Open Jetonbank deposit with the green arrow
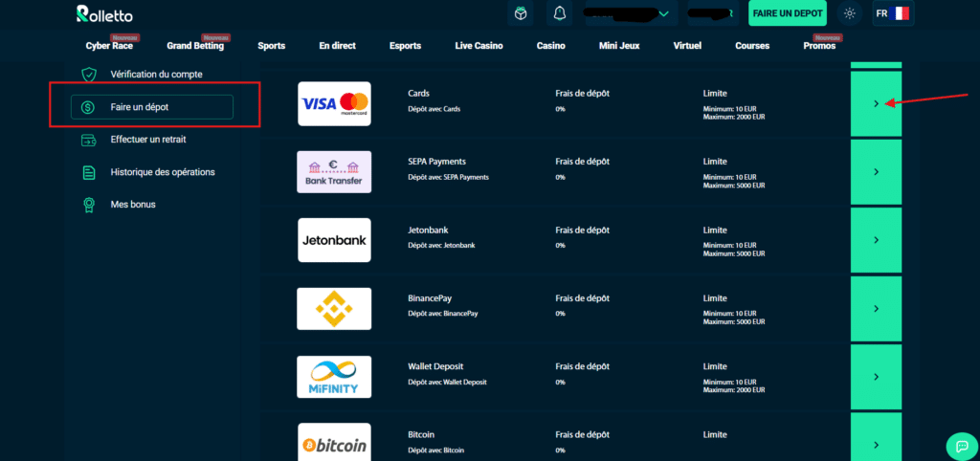Viewport: 980px width, 461px height. (x=877, y=240)
